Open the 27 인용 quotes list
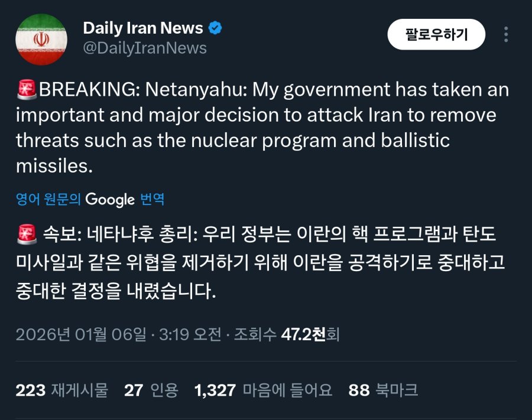The width and height of the screenshot is (532, 420). pyautogui.click(x=151, y=390)
